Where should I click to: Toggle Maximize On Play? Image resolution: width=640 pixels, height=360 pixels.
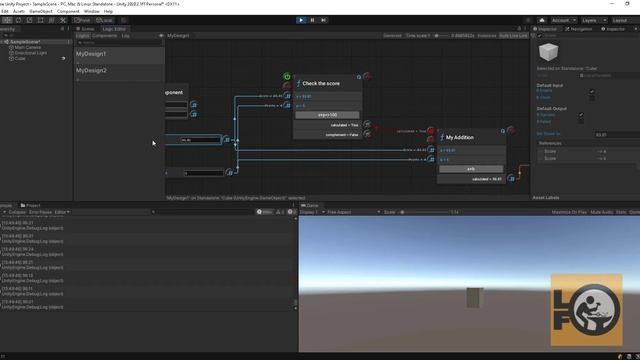[x=569, y=212]
